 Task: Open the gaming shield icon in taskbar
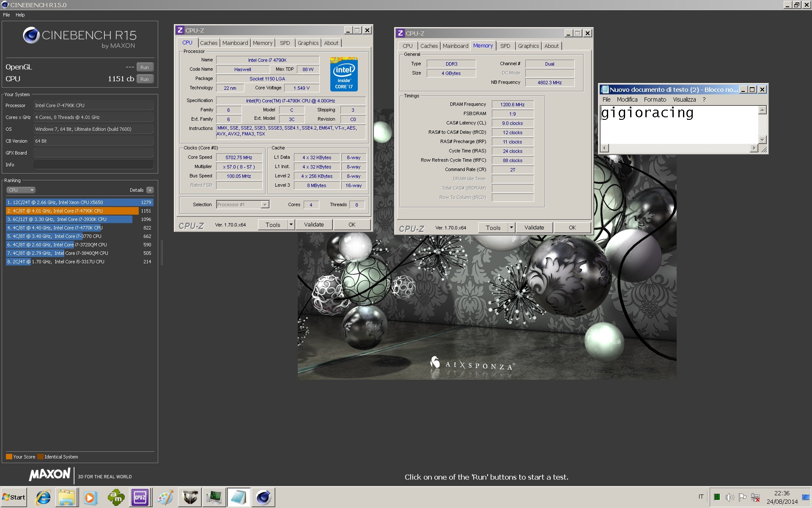point(190,497)
